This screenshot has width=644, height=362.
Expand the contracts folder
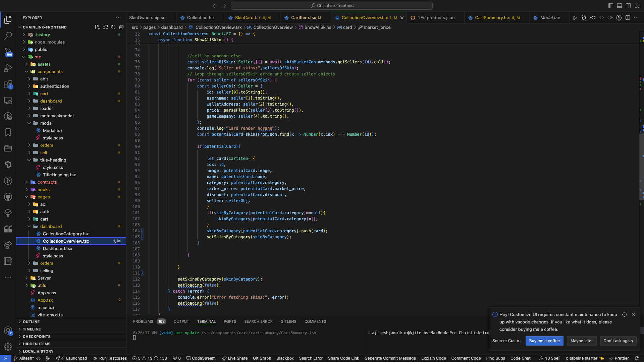pos(47,182)
